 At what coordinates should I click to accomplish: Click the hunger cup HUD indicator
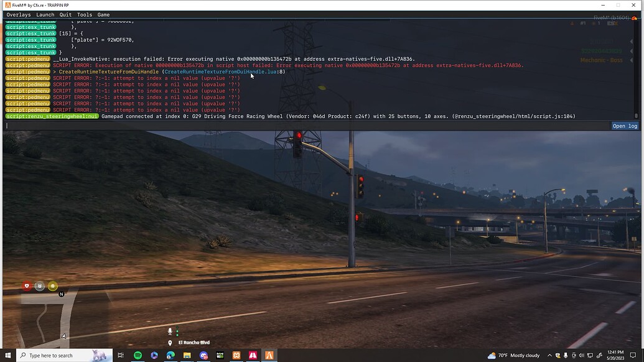[40, 285]
